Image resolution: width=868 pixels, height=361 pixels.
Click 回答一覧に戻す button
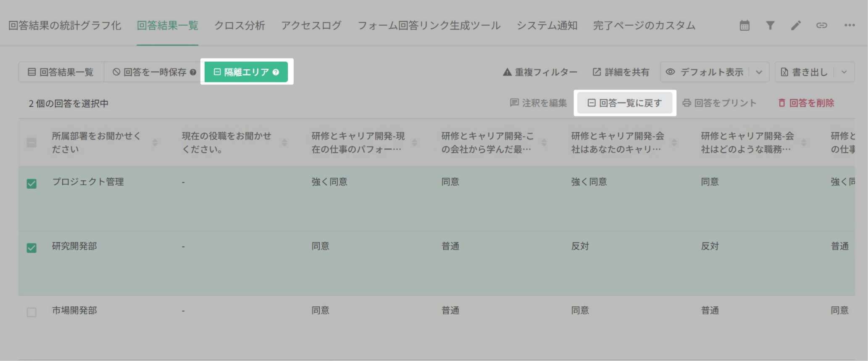coord(625,103)
